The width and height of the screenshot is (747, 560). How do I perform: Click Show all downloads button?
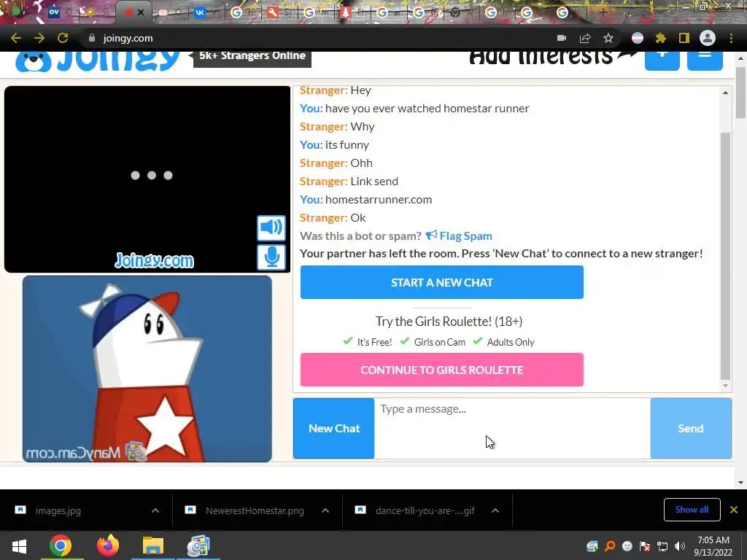point(692,510)
